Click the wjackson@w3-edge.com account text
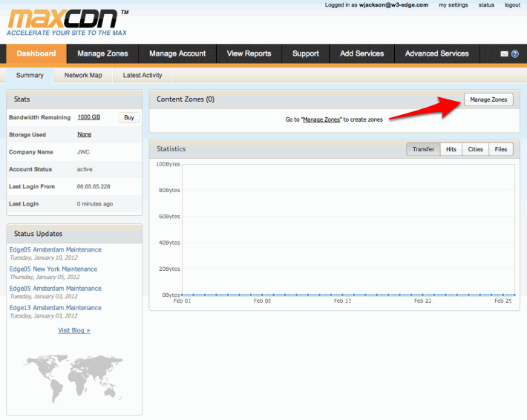Screen dimensions: 527x420 coord(393,5)
